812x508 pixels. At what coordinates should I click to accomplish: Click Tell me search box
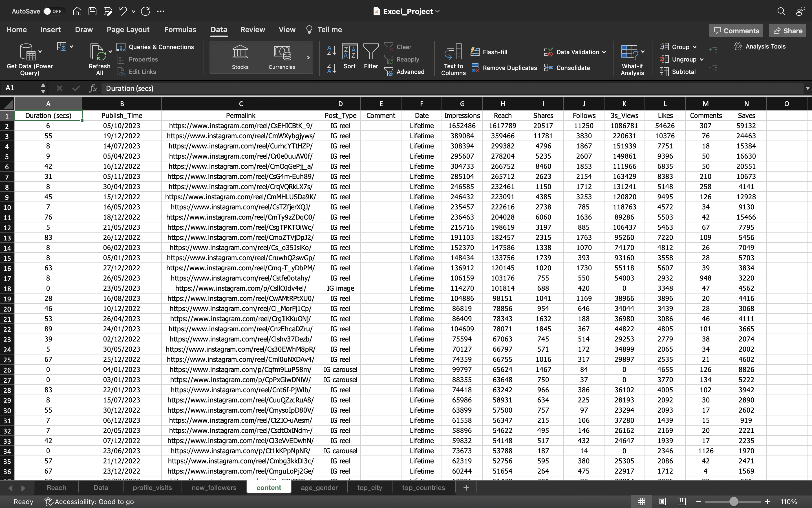click(324, 30)
